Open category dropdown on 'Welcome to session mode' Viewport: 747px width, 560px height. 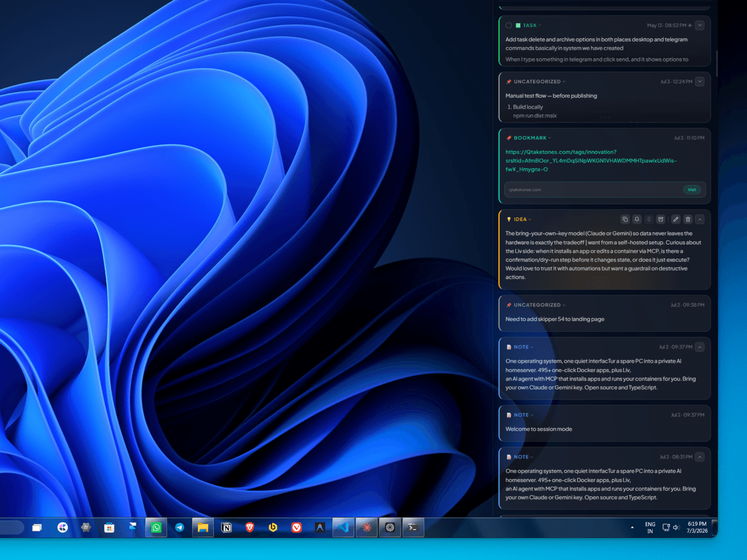pos(520,415)
